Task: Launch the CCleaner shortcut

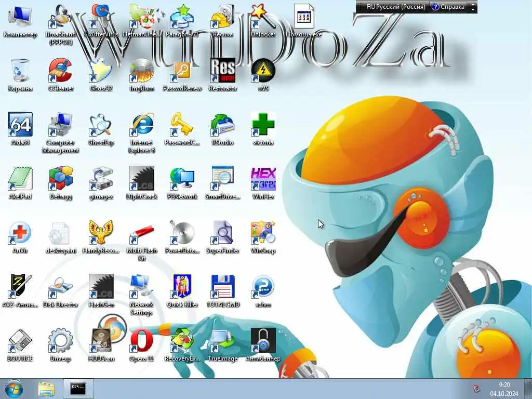Action: (60, 75)
